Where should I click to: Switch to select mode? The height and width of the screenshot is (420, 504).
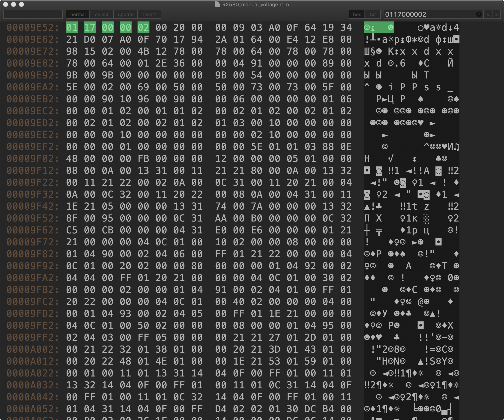pyautogui.click(x=102, y=14)
